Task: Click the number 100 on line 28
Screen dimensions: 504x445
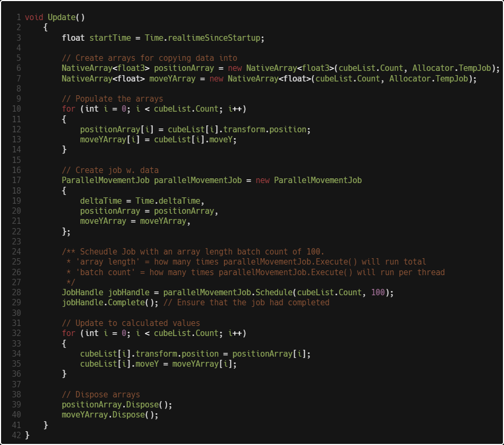Action: click(378, 293)
